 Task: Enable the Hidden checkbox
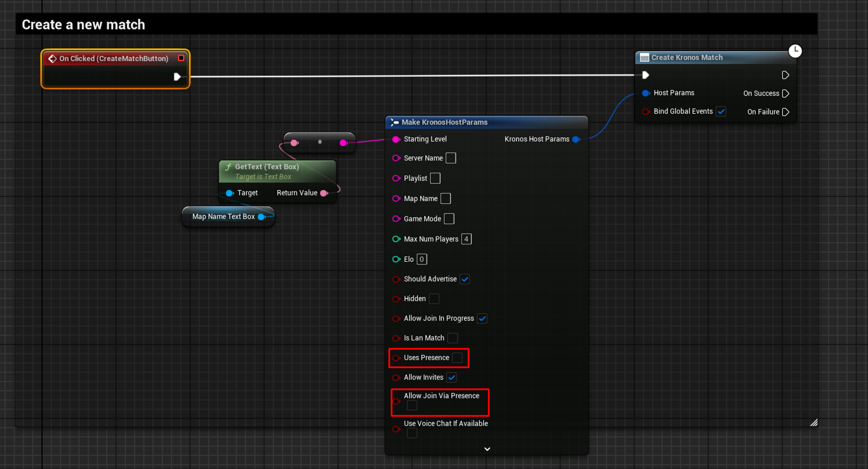click(434, 299)
